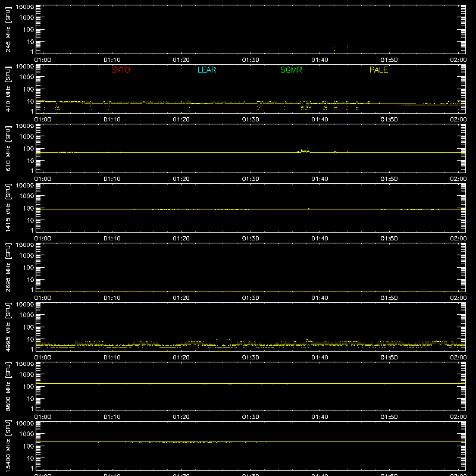Click the 100 tick label of 8800 MHz panel
The height and width of the screenshot is (476, 476).
(29, 387)
